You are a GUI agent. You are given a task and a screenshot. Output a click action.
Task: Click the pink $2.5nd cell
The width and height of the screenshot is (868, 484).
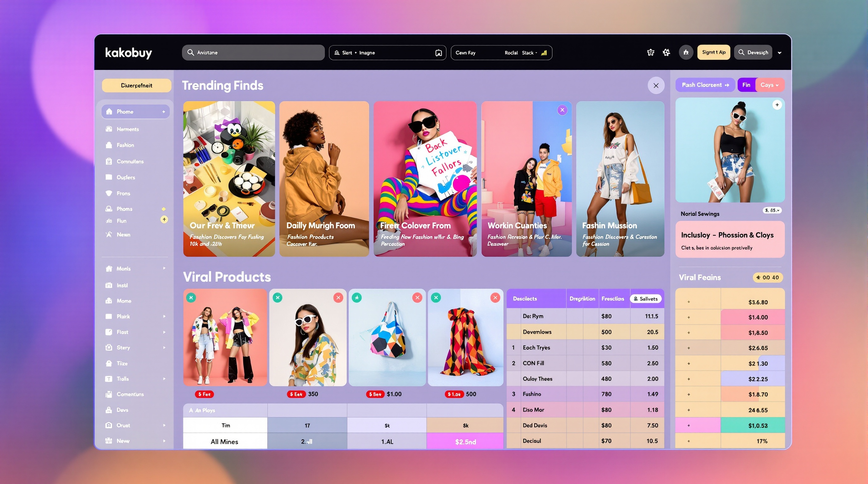[465, 441]
